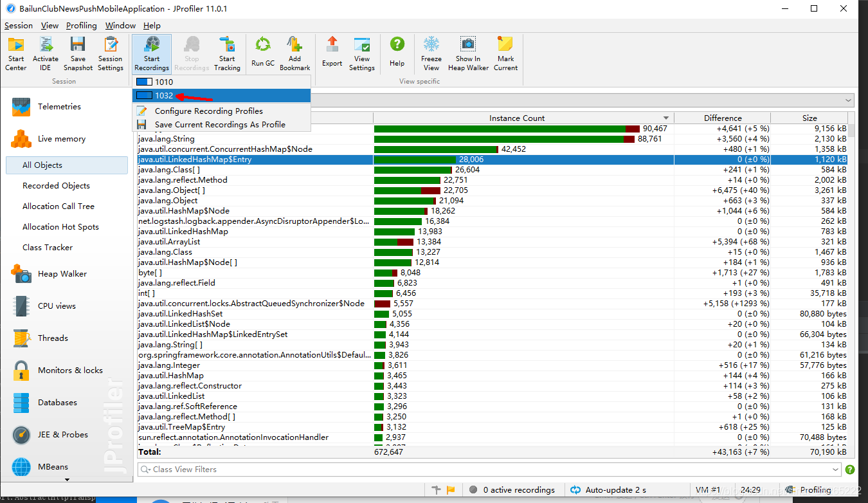868x503 pixels.
Task: Click 0 active recordings status indicator
Action: (x=512, y=490)
